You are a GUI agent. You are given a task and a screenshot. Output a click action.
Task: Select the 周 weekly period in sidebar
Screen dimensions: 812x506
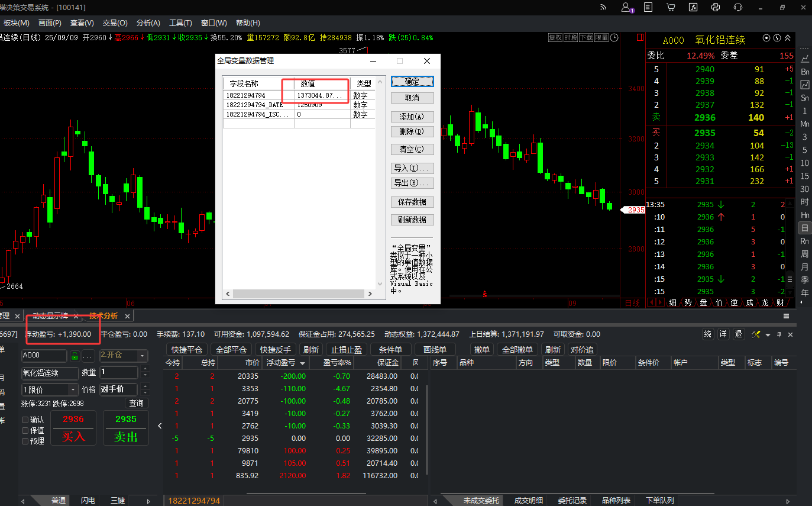805,254
